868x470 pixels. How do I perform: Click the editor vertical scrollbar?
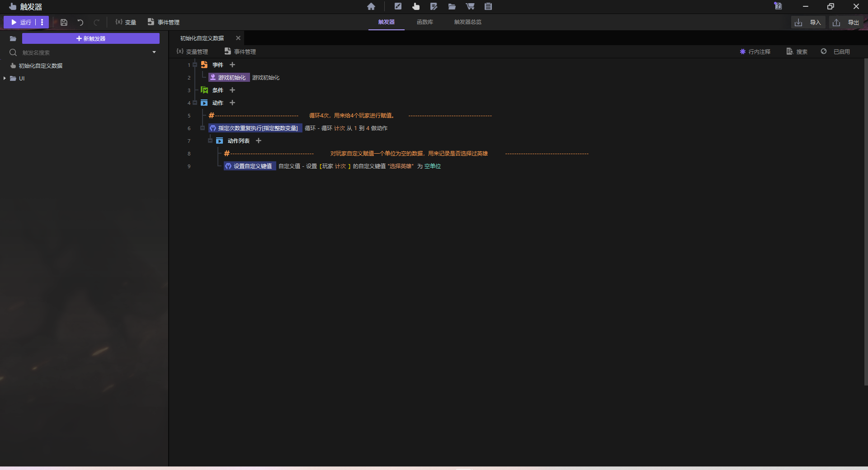(866, 221)
